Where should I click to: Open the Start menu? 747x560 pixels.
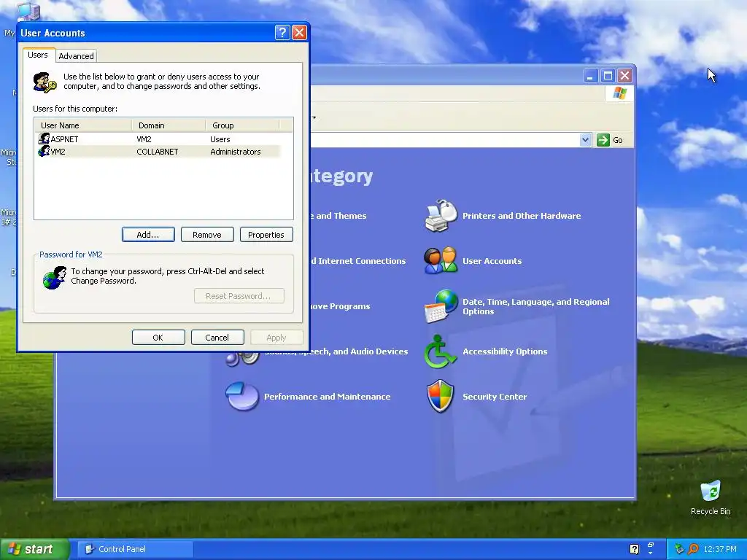click(x=34, y=549)
